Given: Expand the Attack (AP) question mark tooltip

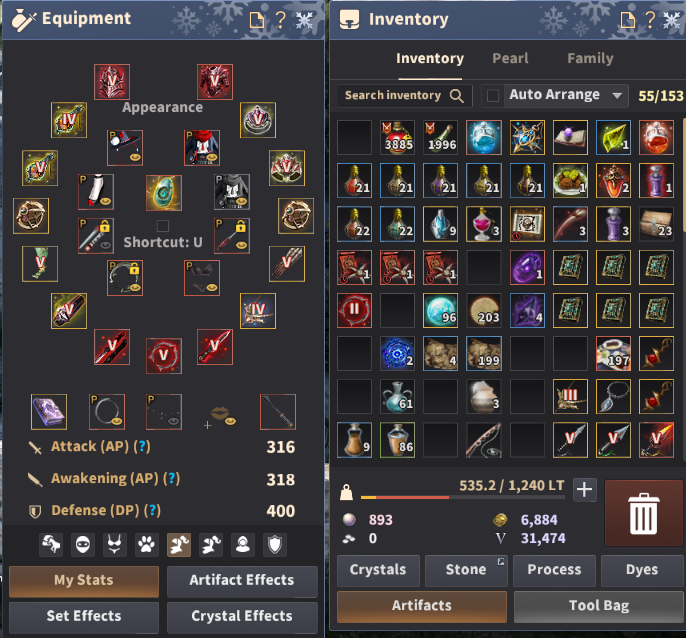Looking at the screenshot, I should (142, 447).
